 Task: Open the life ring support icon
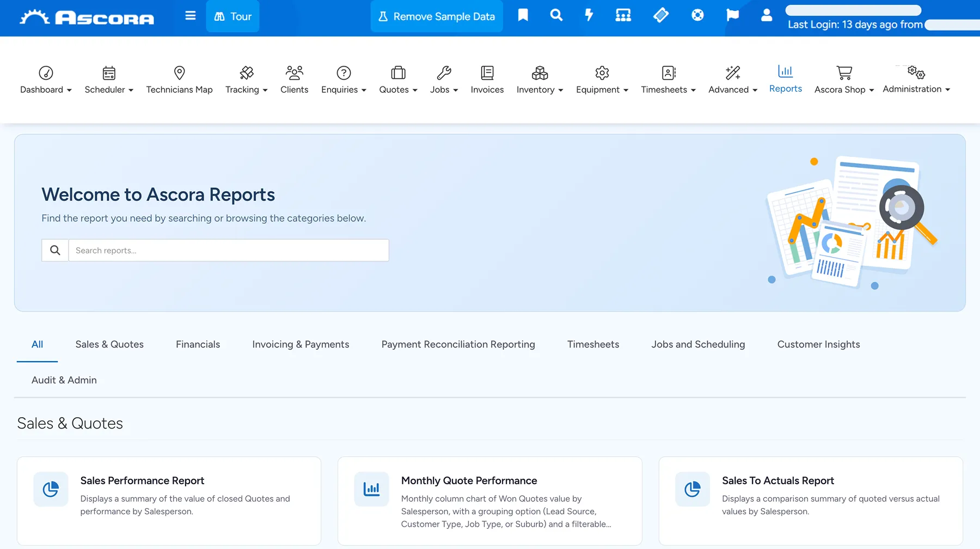pyautogui.click(x=697, y=15)
